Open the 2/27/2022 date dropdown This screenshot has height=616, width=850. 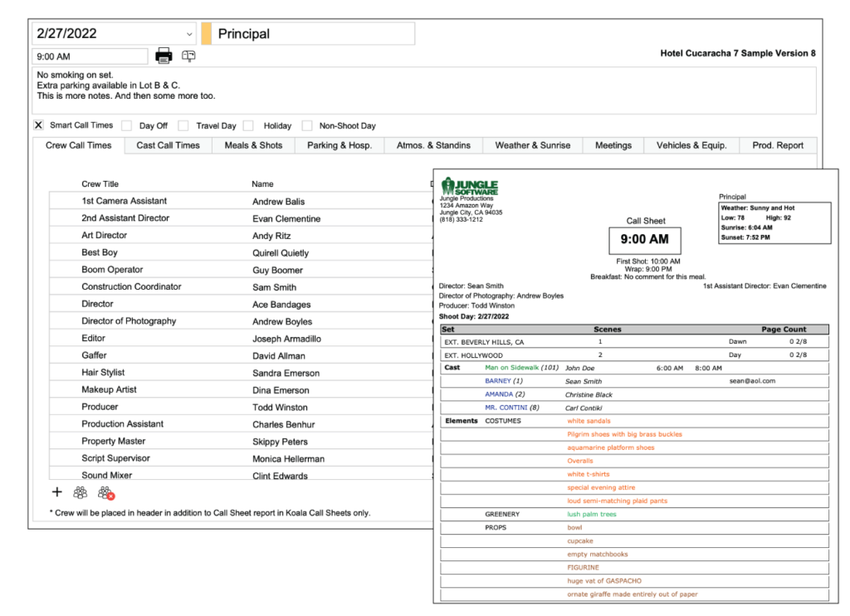(189, 33)
